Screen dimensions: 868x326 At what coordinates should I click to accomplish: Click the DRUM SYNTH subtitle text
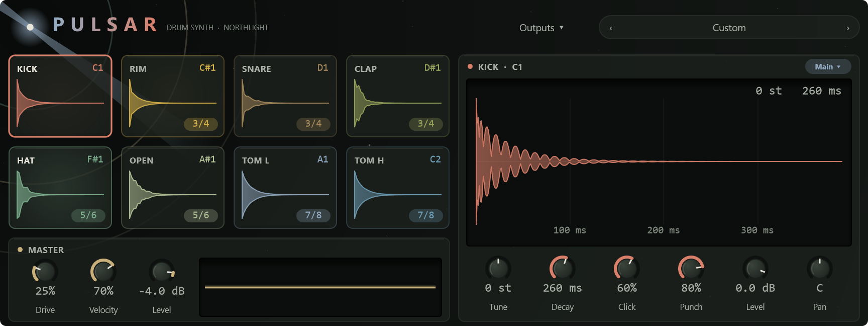190,28
